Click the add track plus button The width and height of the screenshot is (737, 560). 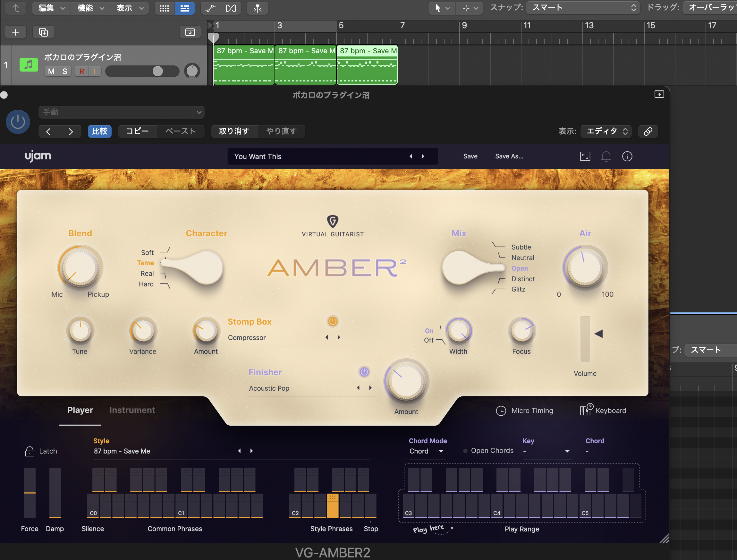coord(15,32)
